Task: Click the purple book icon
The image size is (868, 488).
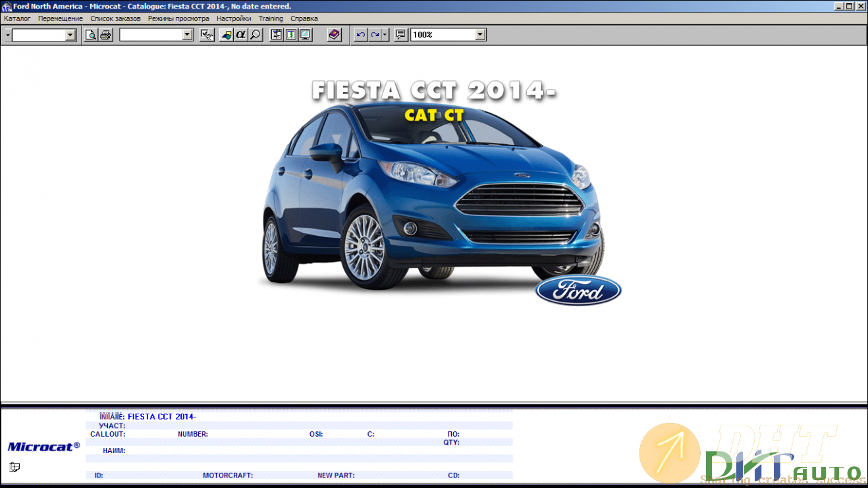Action: point(335,35)
